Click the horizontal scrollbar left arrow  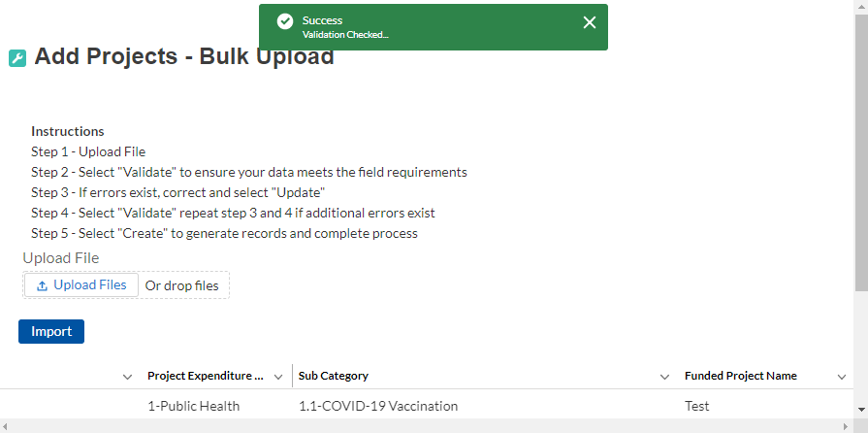pos(6,426)
